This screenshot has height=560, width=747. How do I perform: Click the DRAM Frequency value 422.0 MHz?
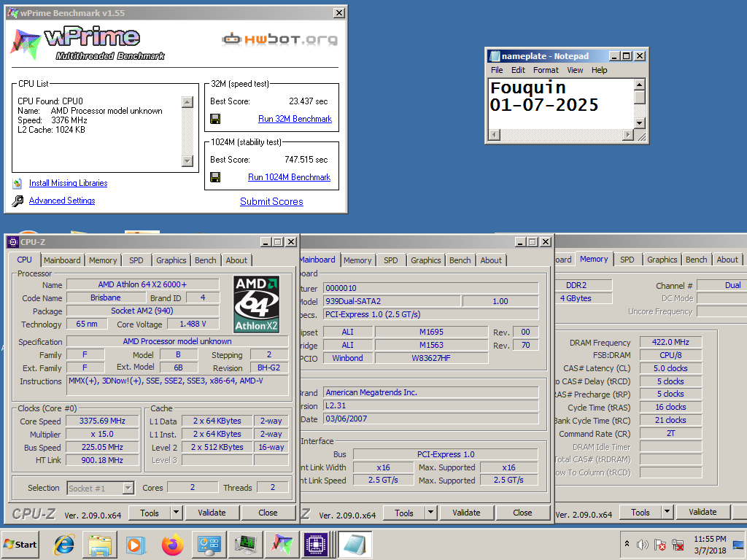(670, 342)
